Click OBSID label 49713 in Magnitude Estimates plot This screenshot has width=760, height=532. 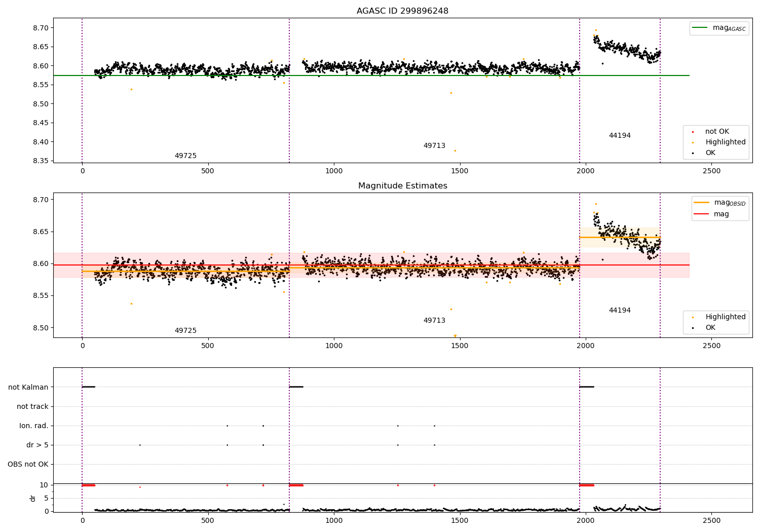(x=434, y=321)
